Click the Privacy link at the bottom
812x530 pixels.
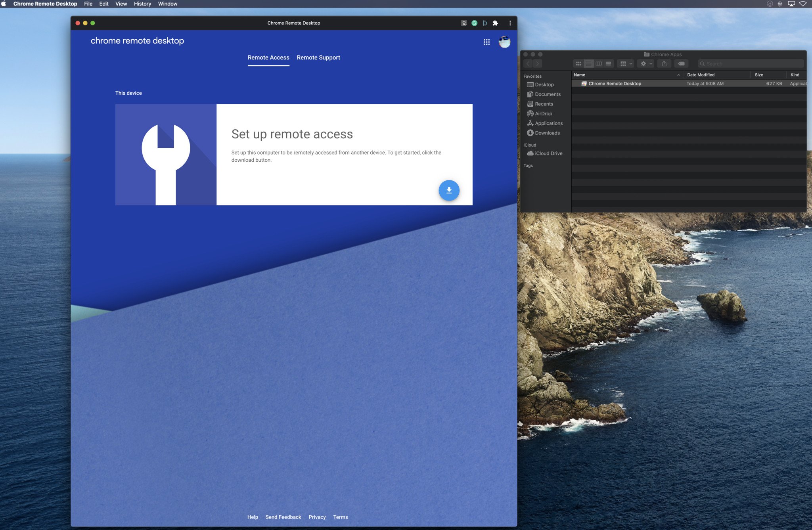(317, 517)
